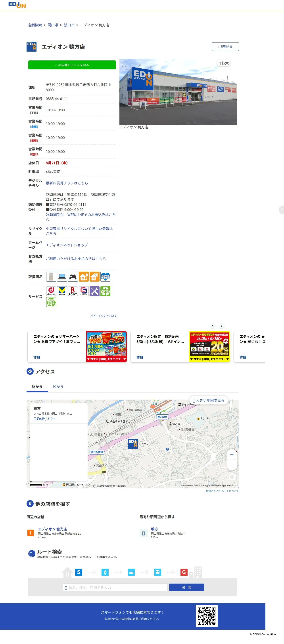The width and height of the screenshot is (284, 644).
Task: Zoom in the map with plus button
Action: 232,454
